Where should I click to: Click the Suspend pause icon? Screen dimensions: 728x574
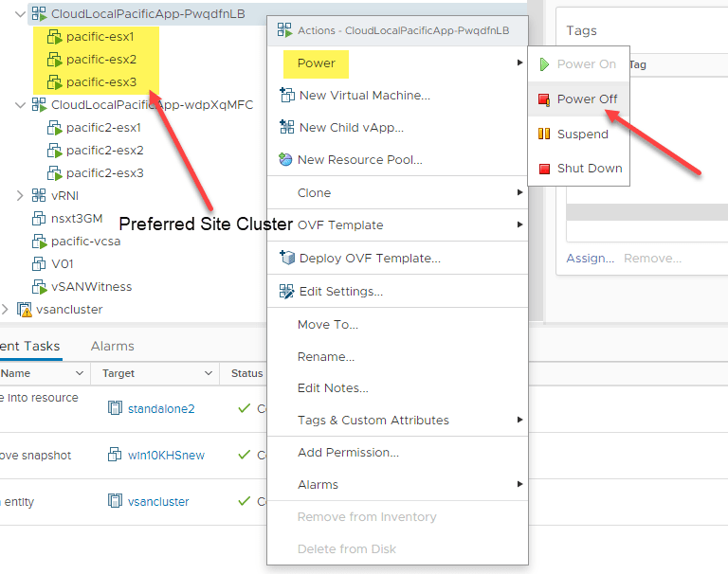tap(544, 134)
